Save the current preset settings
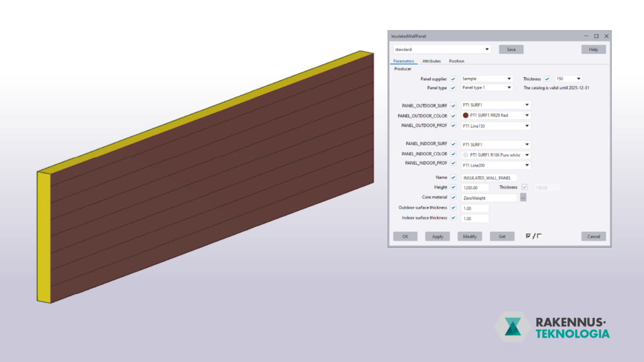This screenshot has width=644, height=362. click(x=511, y=49)
